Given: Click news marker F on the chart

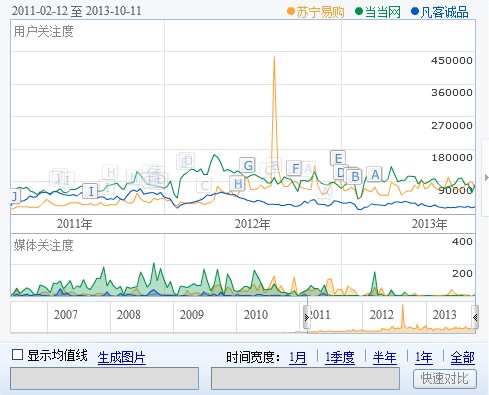Looking at the screenshot, I should 295,168.
